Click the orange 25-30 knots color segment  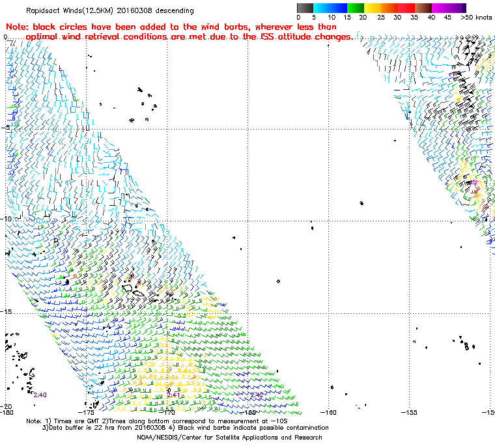coord(389,8)
